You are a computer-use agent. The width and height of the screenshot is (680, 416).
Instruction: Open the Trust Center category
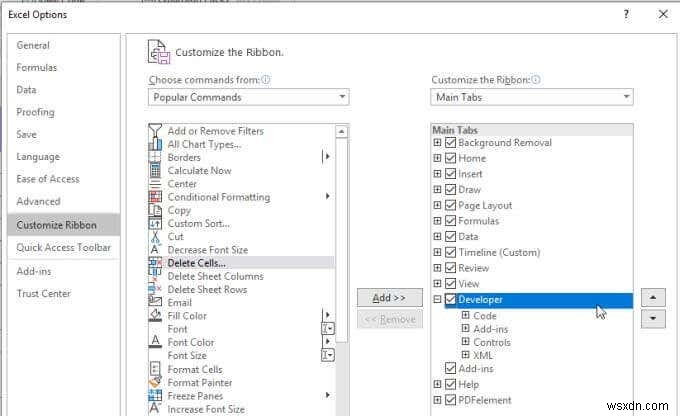tap(64, 293)
